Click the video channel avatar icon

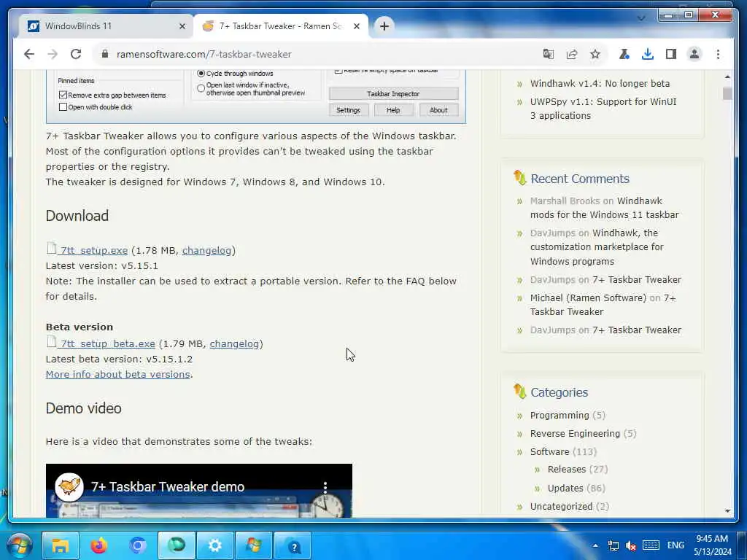(x=69, y=486)
